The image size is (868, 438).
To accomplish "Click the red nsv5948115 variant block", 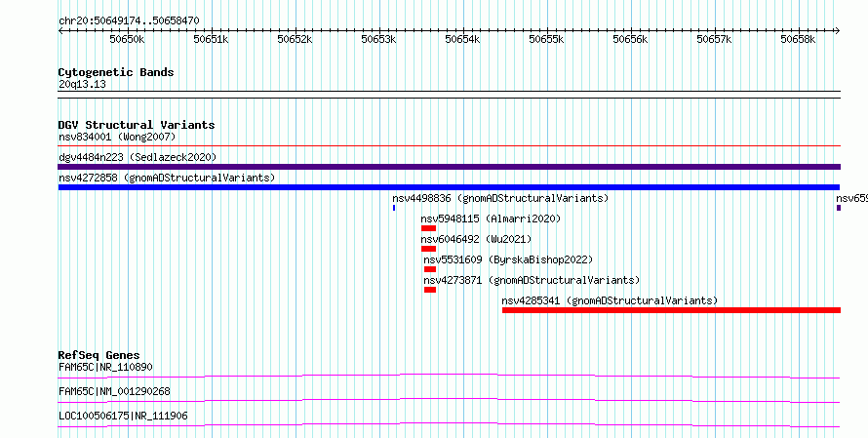I will coord(428,228).
